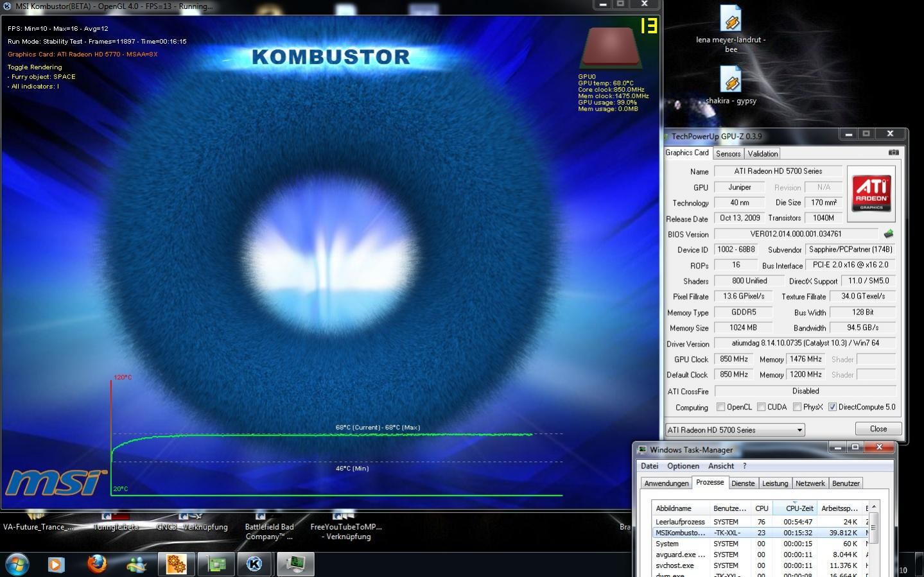Switch to Leistung tab in Task-Manager
Screen dimensions: 924x577
coord(775,483)
